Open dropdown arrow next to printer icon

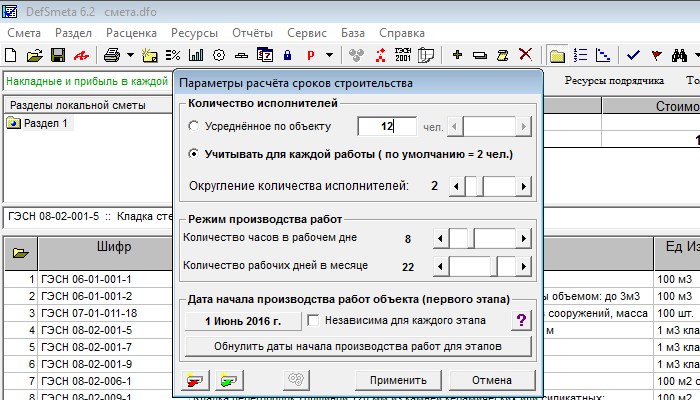click(130, 54)
